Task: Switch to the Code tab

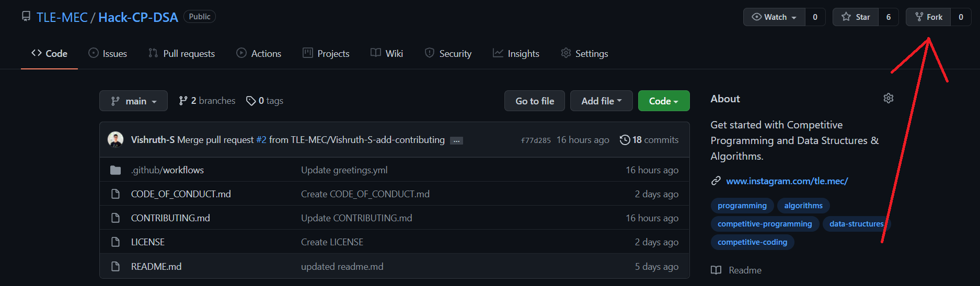Action: (x=49, y=53)
